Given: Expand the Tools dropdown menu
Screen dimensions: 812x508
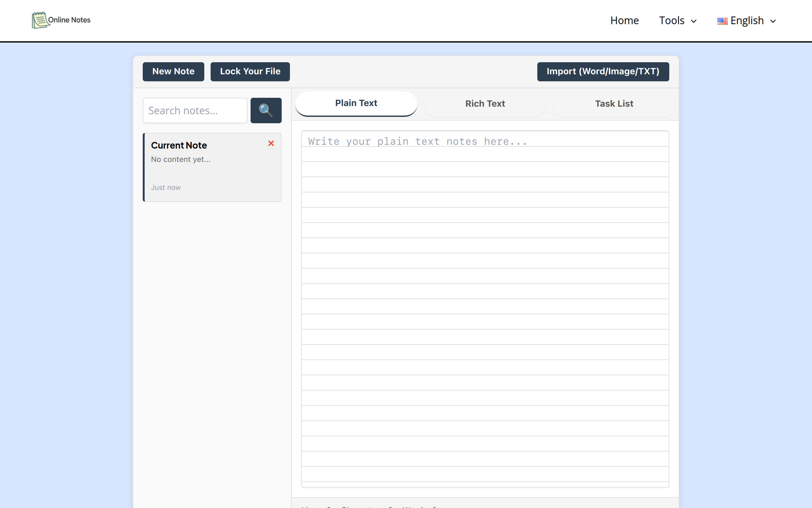Looking at the screenshot, I should [x=678, y=21].
